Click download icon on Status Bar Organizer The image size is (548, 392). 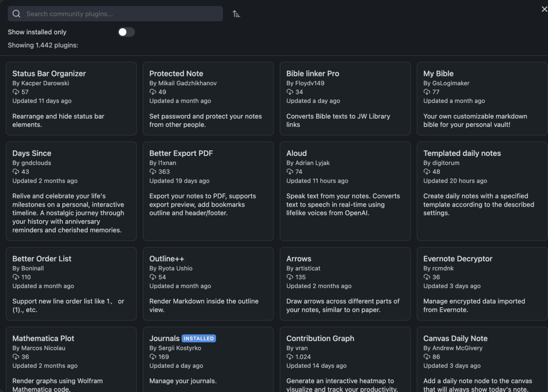[16, 92]
